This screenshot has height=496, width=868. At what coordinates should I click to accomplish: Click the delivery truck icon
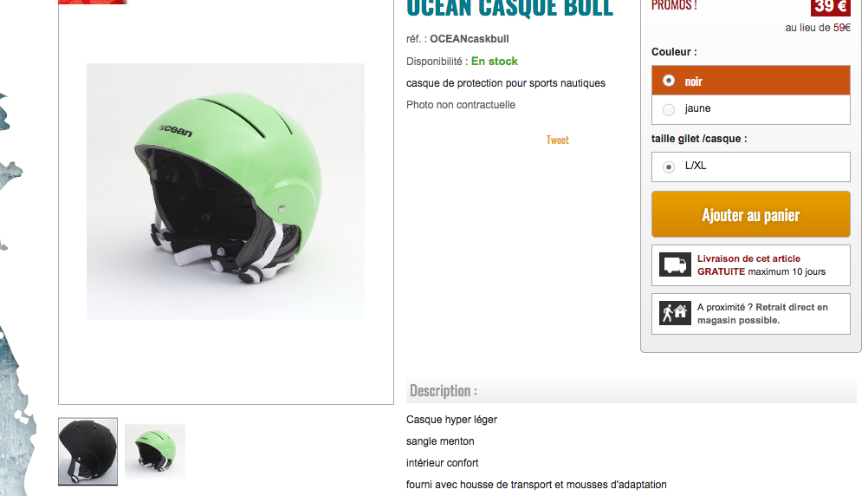tap(675, 264)
